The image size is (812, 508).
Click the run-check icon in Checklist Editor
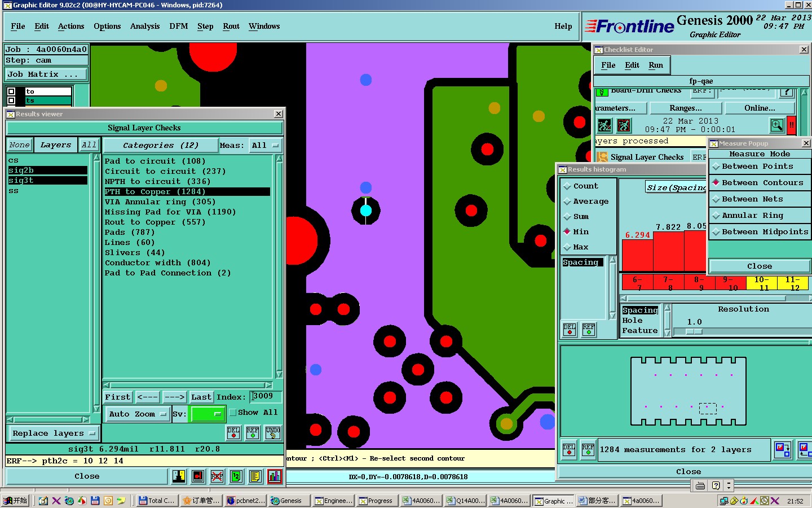point(604,125)
